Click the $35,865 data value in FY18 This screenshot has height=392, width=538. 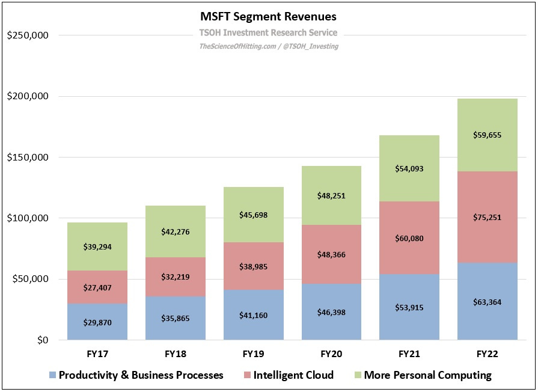176,319
